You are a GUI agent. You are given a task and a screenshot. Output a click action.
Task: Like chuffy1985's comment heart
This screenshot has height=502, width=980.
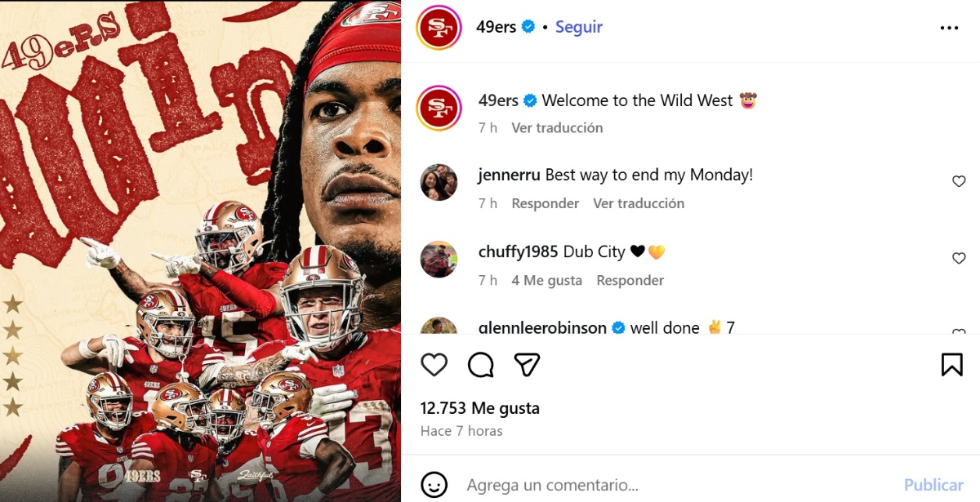pyautogui.click(x=959, y=258)
